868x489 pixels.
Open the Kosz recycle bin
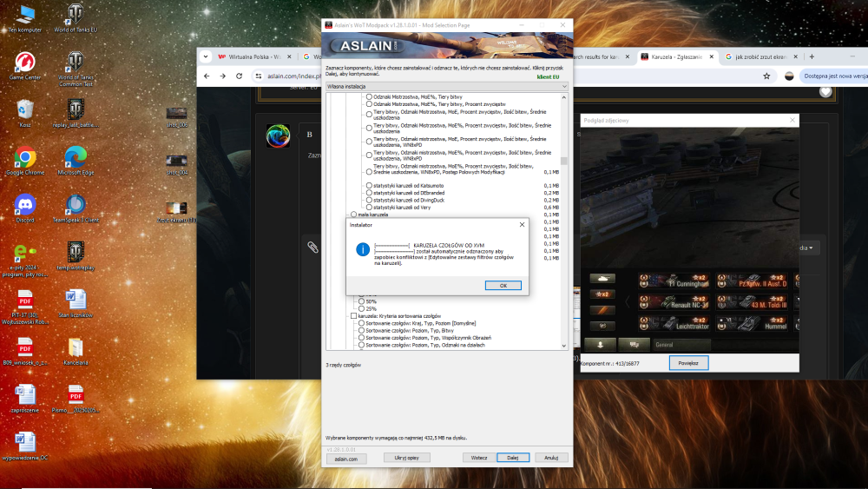[x=25, y=114]
